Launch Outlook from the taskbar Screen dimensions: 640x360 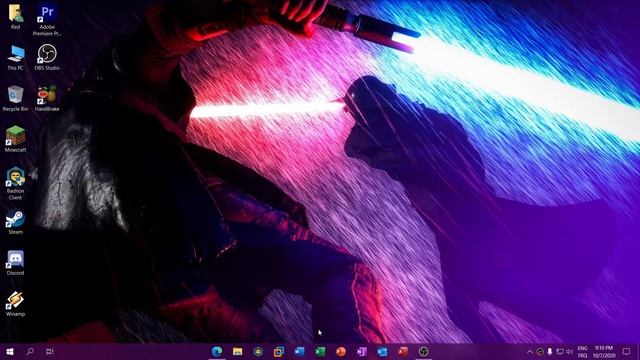[382, 351]
